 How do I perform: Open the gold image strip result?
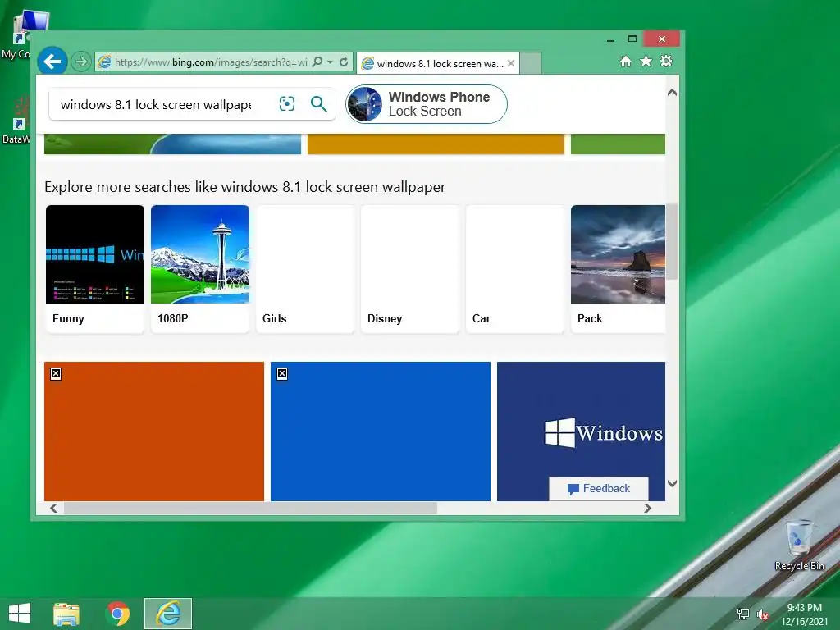pos(436,144)
